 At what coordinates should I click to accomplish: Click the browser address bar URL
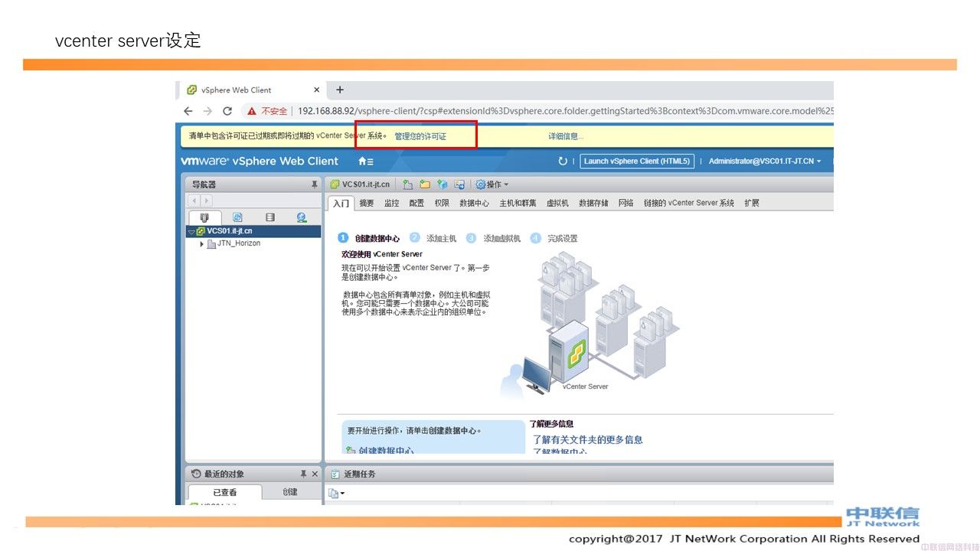(x=565, y=111)
